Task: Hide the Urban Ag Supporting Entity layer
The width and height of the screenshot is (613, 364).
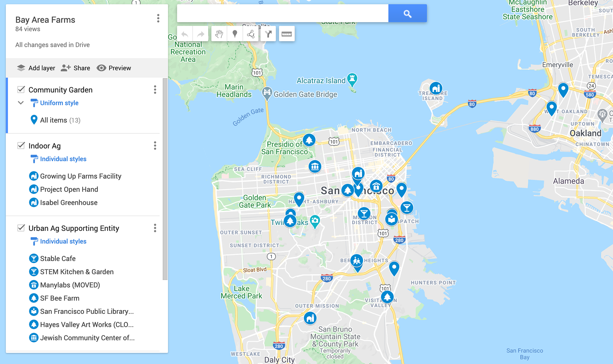Action: (21, 228)
